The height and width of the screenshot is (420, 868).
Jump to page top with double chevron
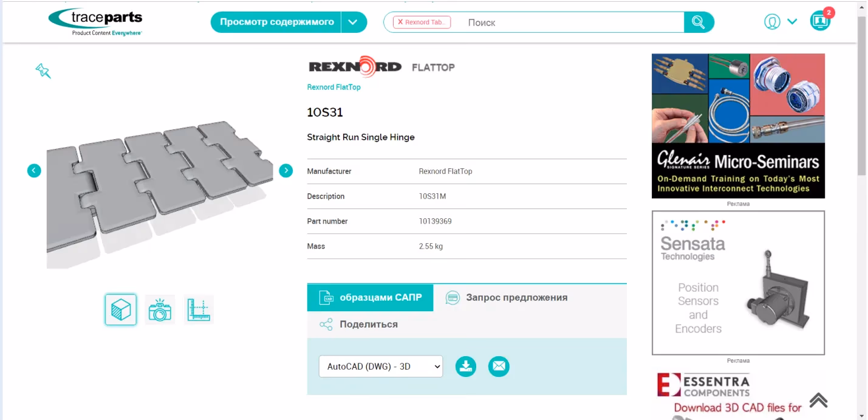(818, 400)
